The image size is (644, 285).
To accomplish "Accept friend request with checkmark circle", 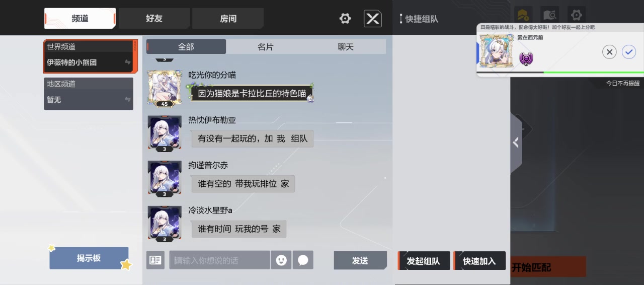I will (629, 52).
